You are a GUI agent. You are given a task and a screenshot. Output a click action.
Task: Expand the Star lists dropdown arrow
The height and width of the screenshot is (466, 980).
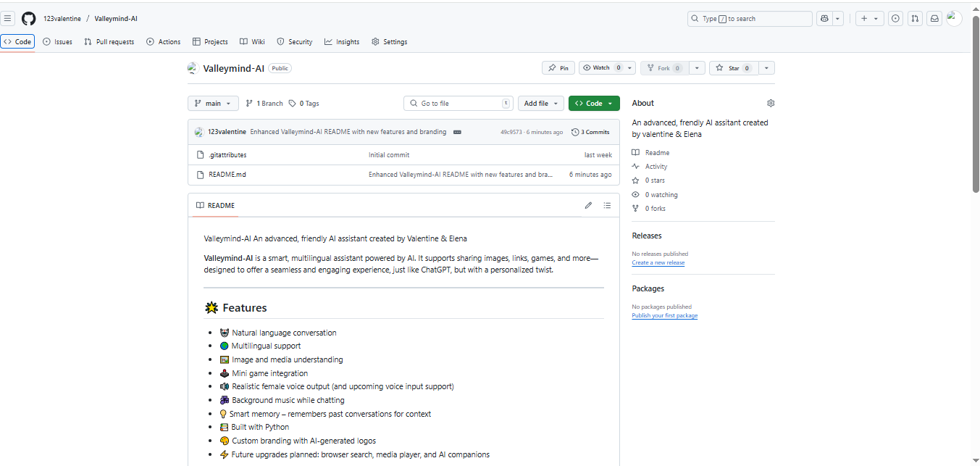[766, 68]
